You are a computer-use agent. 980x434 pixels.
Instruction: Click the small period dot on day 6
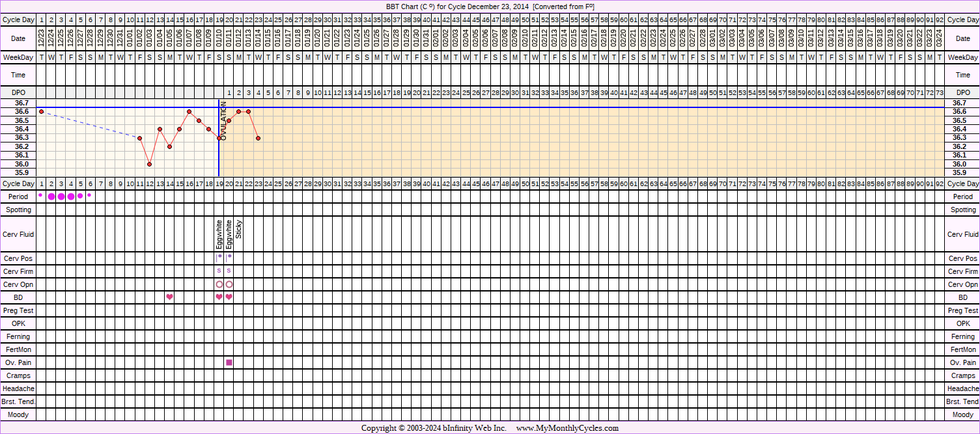(89, 195)
